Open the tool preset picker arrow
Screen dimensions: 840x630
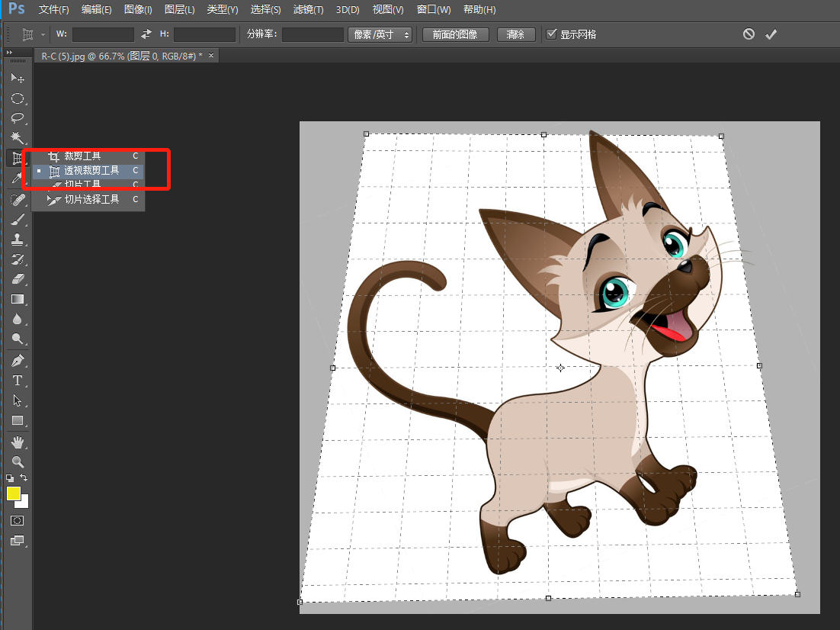tap(43, 35)
